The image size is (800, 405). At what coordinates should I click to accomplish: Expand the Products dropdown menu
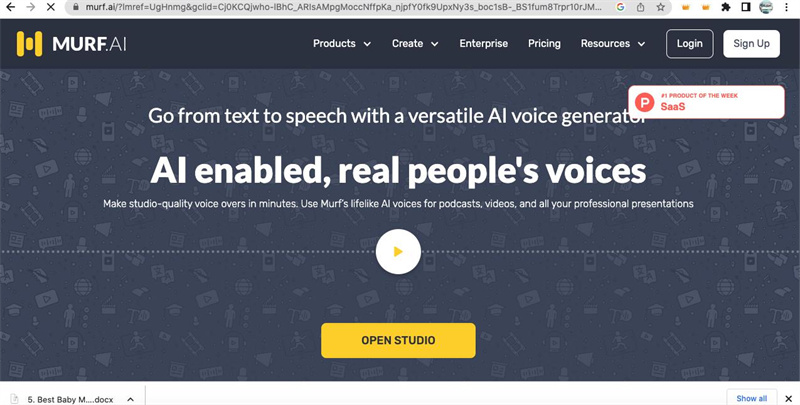pos(342,44)
